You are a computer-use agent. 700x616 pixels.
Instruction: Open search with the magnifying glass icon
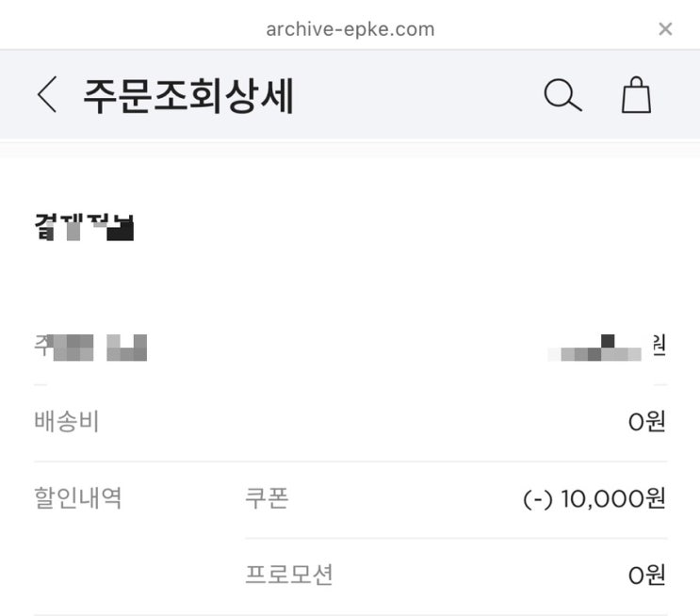pyautogui.click(x=562, y=95)
